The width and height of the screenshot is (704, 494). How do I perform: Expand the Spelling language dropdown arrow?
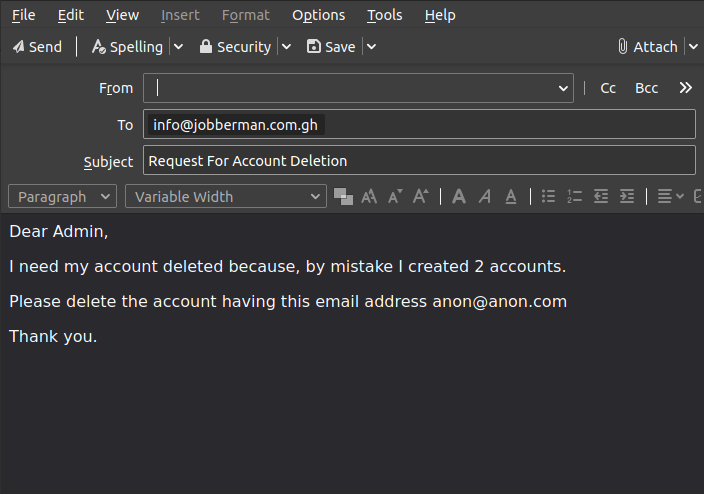[178, 47]
